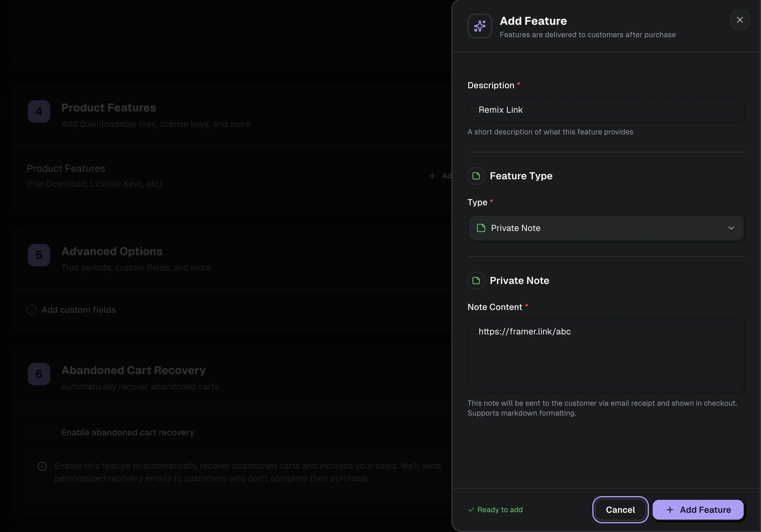
Task: Click the green Ready to add checkmark
Action: point(471,509)
